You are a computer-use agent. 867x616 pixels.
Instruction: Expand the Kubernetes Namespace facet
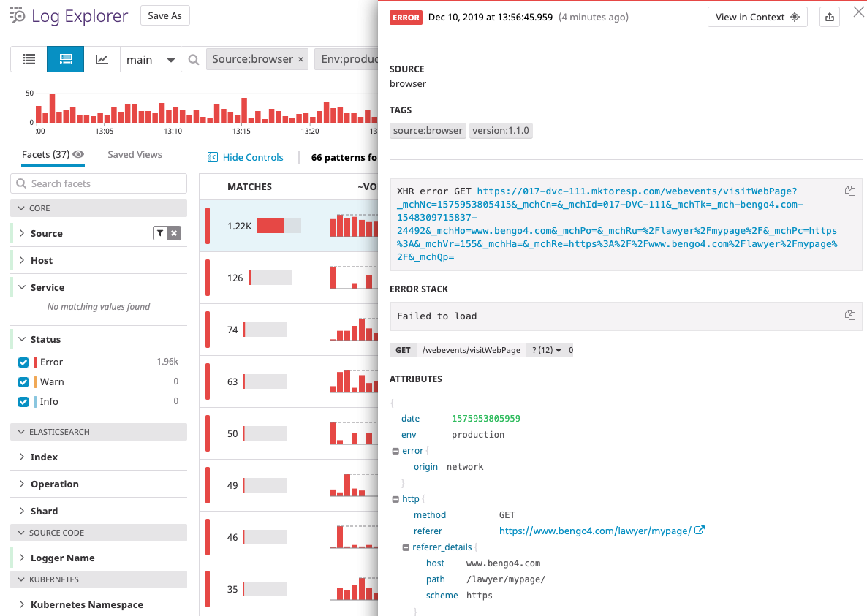click(21, 604)
